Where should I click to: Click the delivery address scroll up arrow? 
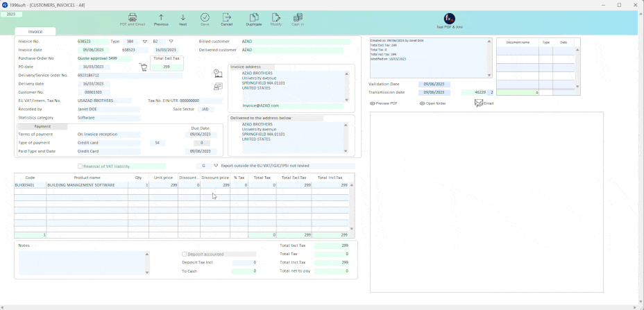click(347, 125)
